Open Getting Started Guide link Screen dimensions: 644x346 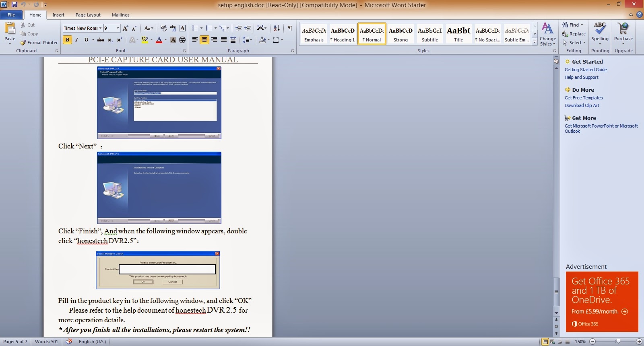585,70
